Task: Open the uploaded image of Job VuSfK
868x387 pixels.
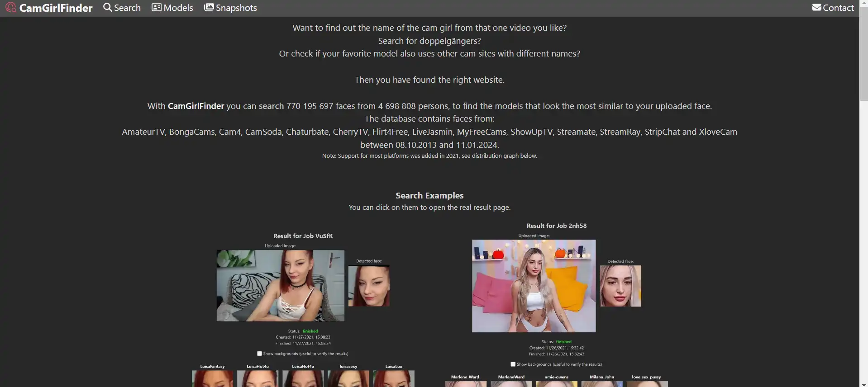Action: tap(280, 286)
